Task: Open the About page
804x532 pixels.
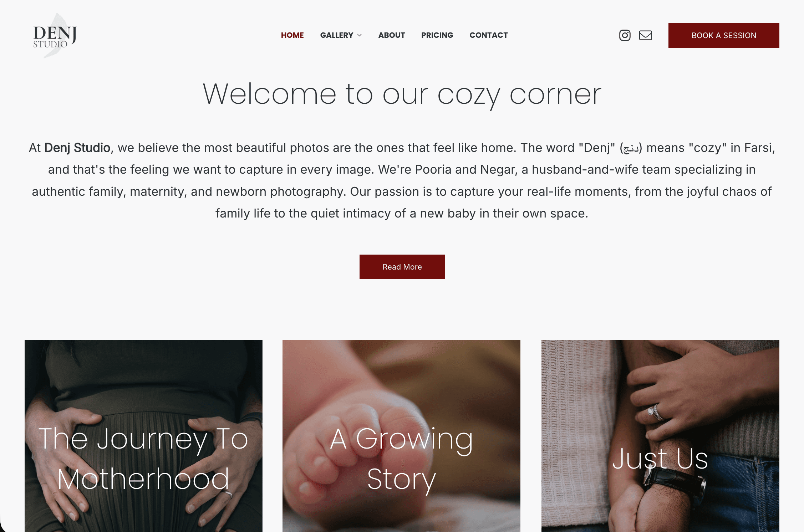Action: tap(391, 35)
